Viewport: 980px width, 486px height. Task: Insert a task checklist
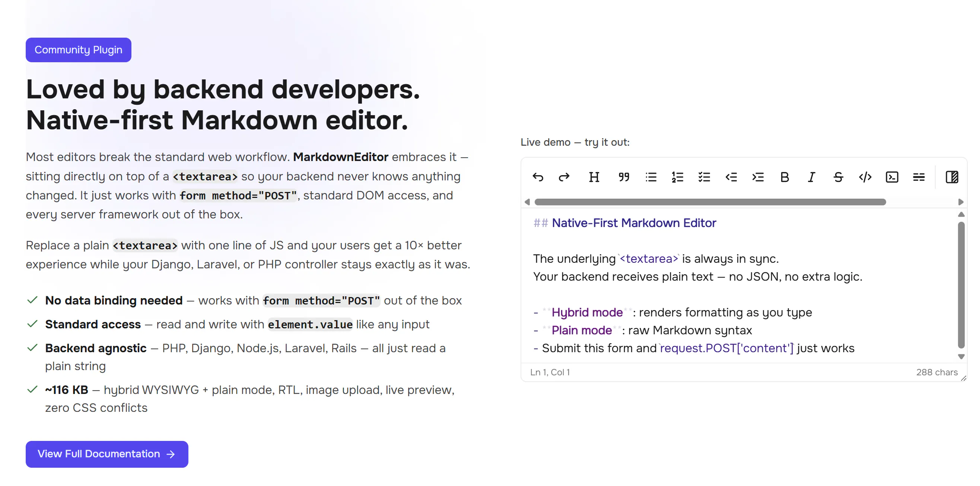click(x=704, y=177)
